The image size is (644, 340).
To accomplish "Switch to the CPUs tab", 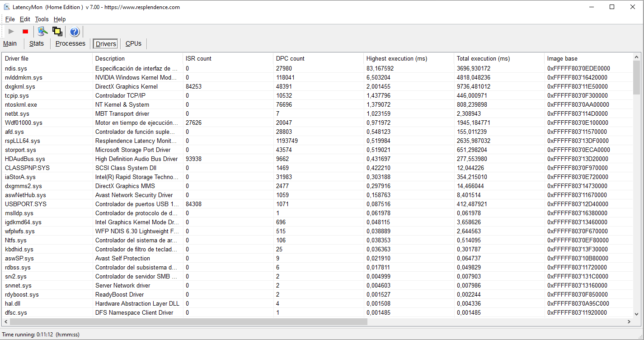I will coord(133,43).
